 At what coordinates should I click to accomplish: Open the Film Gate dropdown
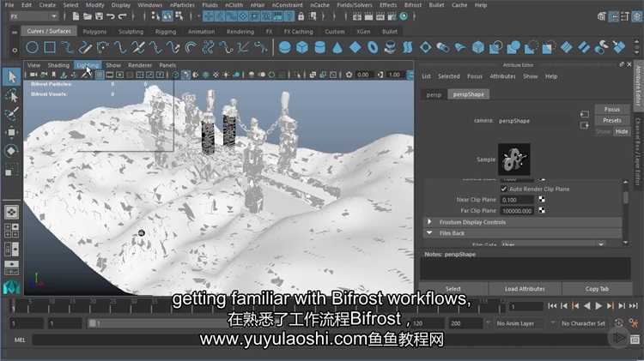click(553, 244)
